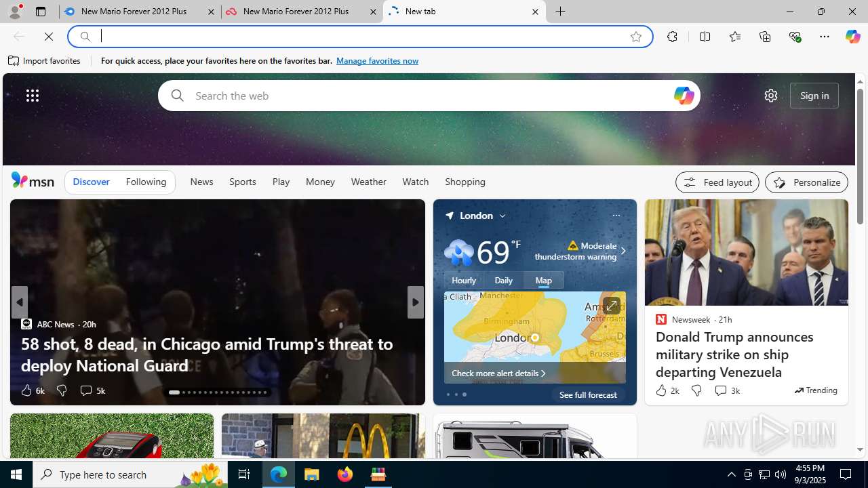Screen dimensions: 868x488
Task: Switch to Following feed
Action: click(146, 182)
